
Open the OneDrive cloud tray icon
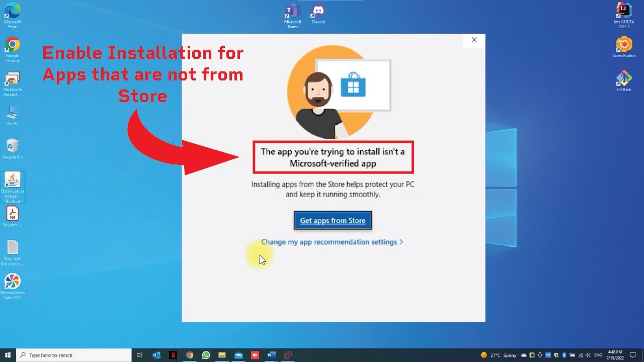524,355
